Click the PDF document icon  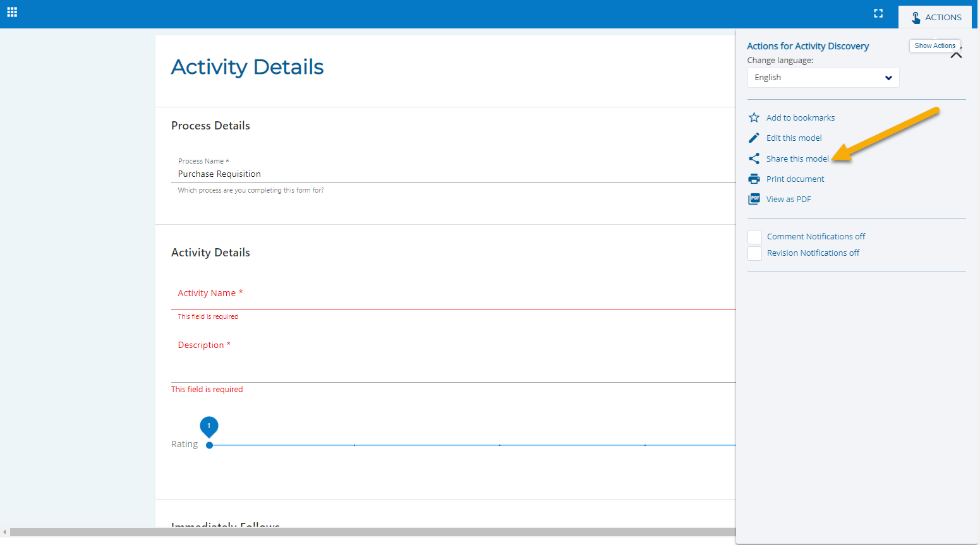(x=754, y=199)
